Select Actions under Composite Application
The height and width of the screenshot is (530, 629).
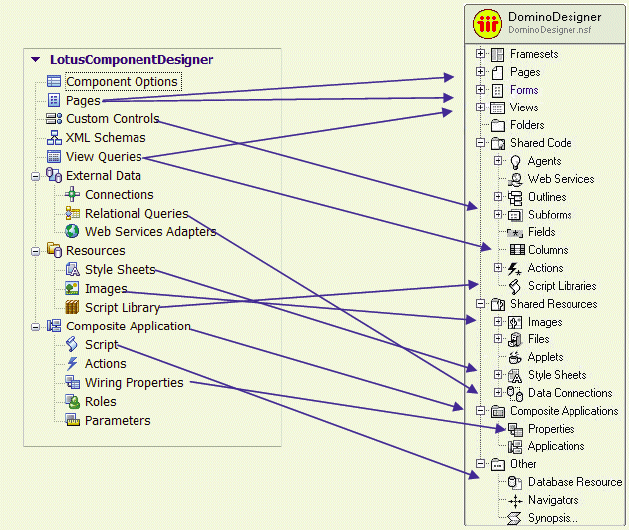pos(106,363)
